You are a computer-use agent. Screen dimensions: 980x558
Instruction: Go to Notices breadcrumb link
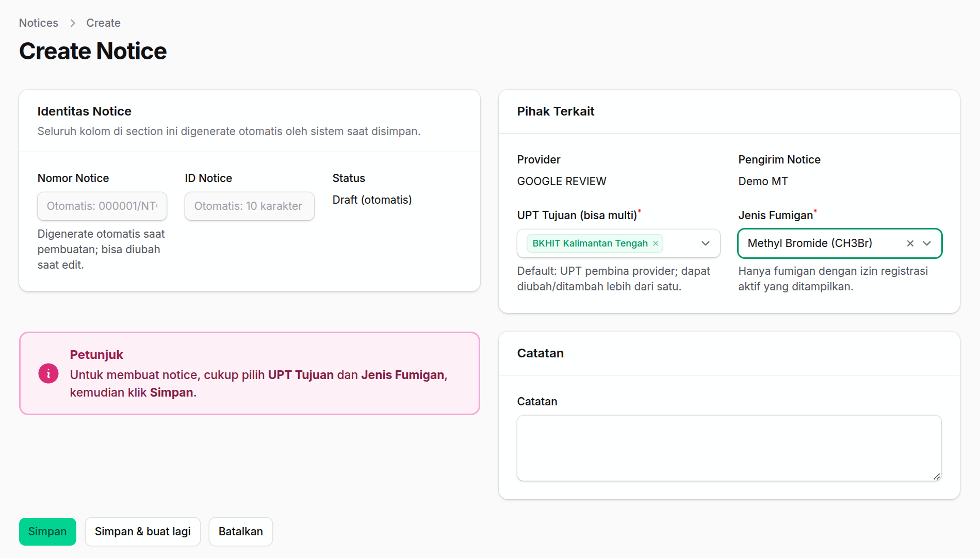pyautogui.click(x=39, y=23)
